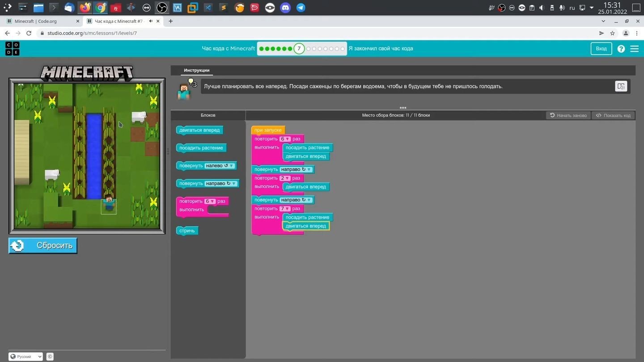
Task: Click the copyright icon at bottom left
Action: point(50,356)
